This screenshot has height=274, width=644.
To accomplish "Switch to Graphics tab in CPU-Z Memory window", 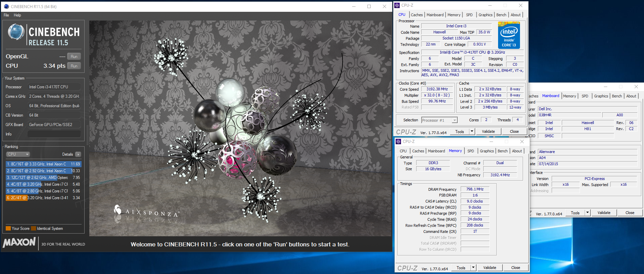I will (487, 151).
